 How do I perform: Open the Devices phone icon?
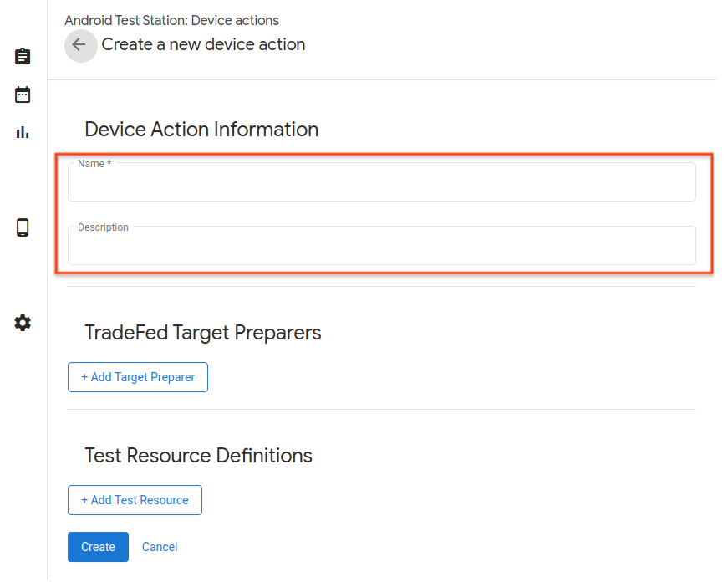pos(22,227)
